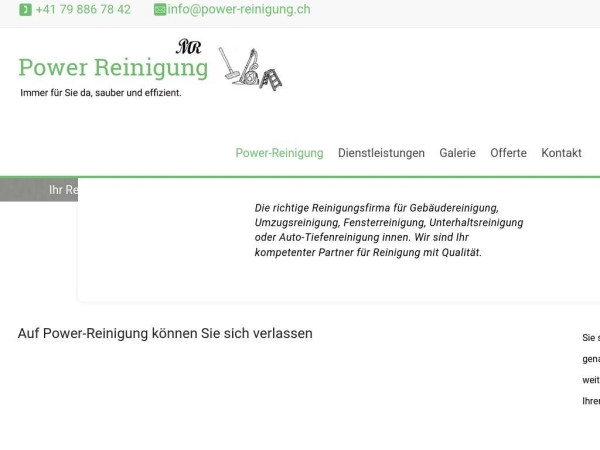The height and width of the screenshot is (450, 600).
Task: Select Offerte in the navigation
Action: [508, 153]
